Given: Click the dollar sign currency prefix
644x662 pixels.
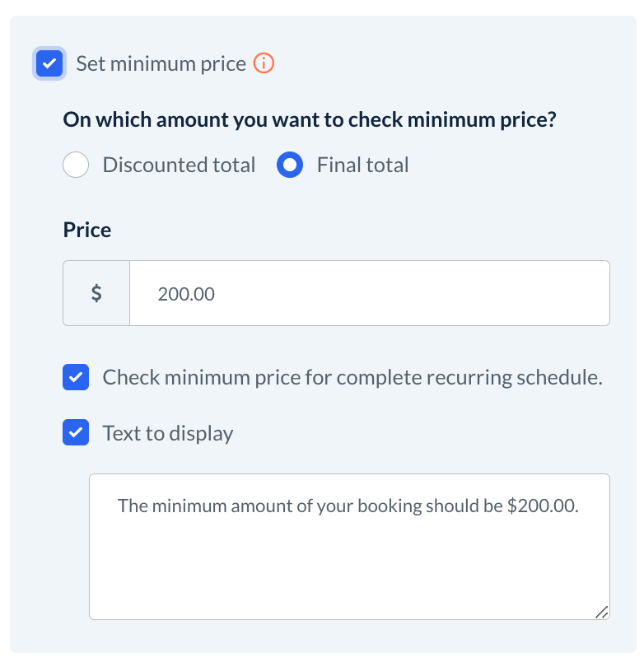Looking at the screenshot, I should point(96,293).
